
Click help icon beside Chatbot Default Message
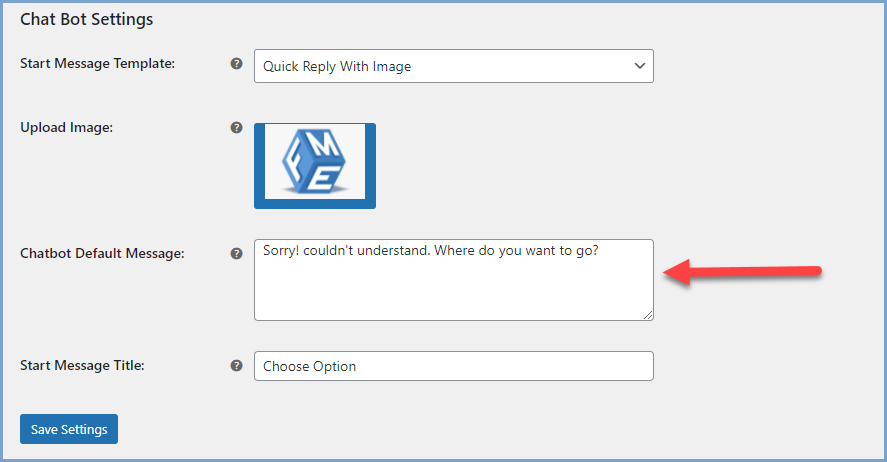click(236, 253)
